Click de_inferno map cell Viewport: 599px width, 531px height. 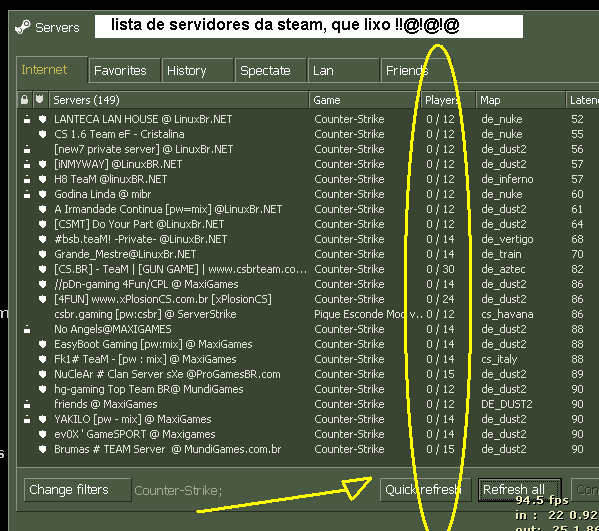507,179
